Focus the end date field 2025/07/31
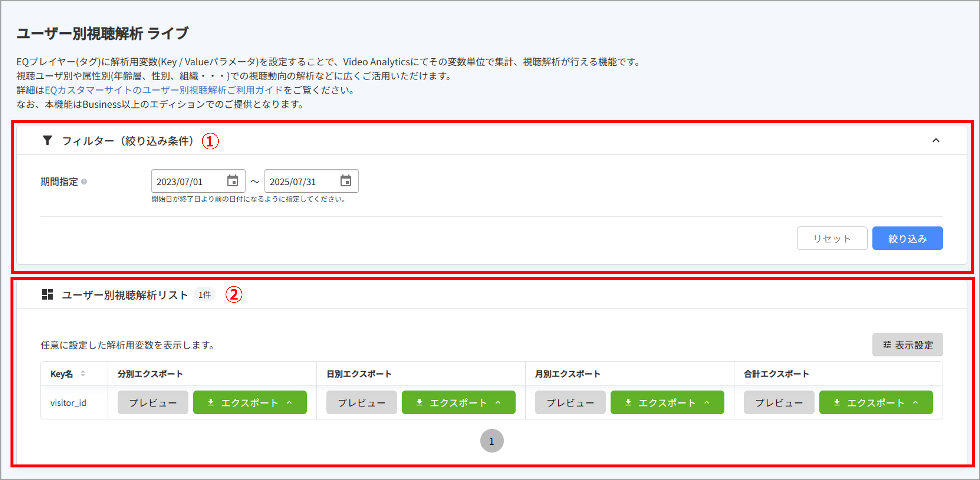The image size is (980, 480). [311, 181]
